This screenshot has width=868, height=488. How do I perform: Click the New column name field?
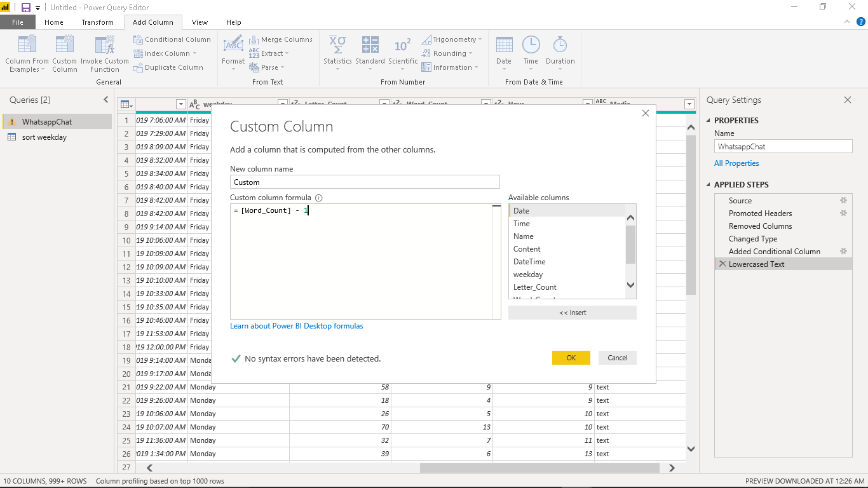(x=365, y=182)
